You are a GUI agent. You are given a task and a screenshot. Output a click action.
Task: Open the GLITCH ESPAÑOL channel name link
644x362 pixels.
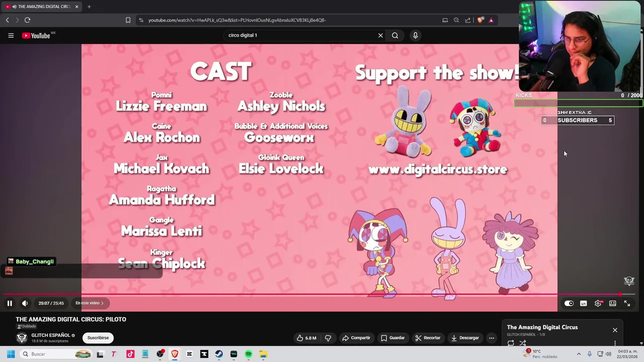coord(51,335)
